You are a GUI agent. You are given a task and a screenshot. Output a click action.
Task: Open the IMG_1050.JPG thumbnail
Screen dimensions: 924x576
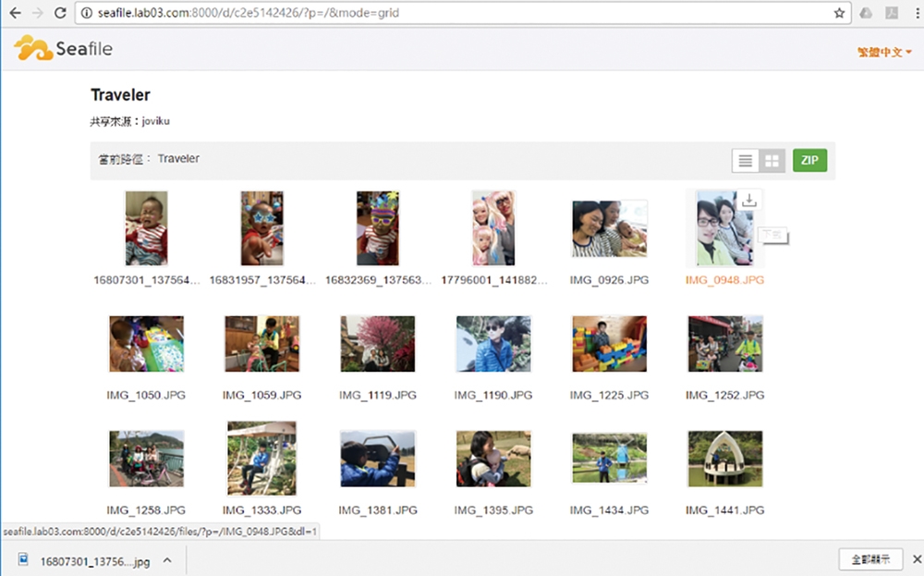click(x=146, y=344)
